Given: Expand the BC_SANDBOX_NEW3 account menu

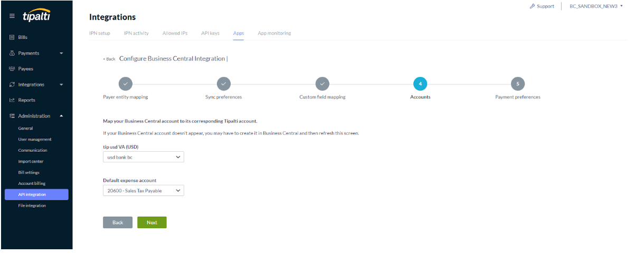Looking at the screenshot, I should (596, 6).
